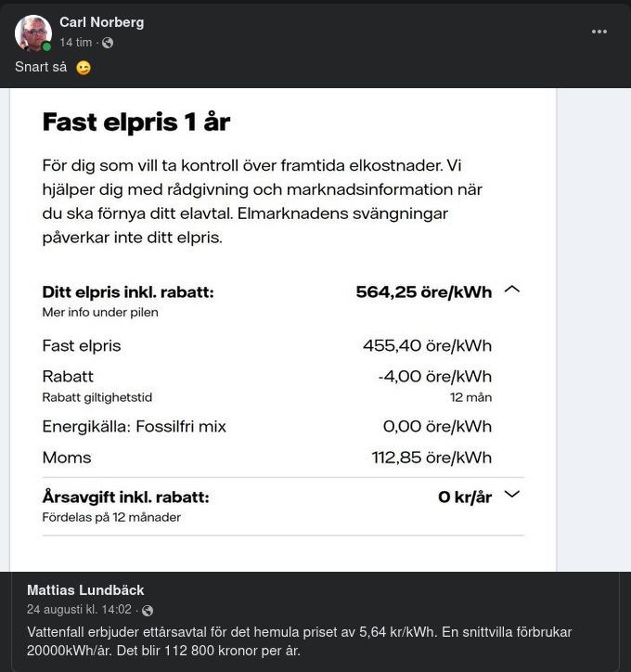Expand the "Årsavgift inkl. rabatt" chevron

pyautogui.click(x=511, y=495)
